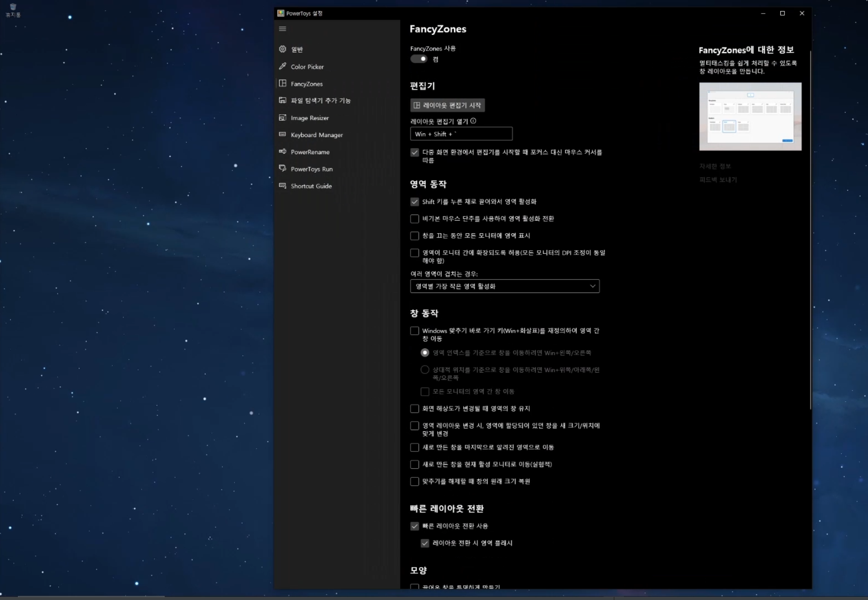This screenshot has width=868, height=600.
Task: Click the FancyZones preview thumbnail image
Action: click(x=750, y=117)
